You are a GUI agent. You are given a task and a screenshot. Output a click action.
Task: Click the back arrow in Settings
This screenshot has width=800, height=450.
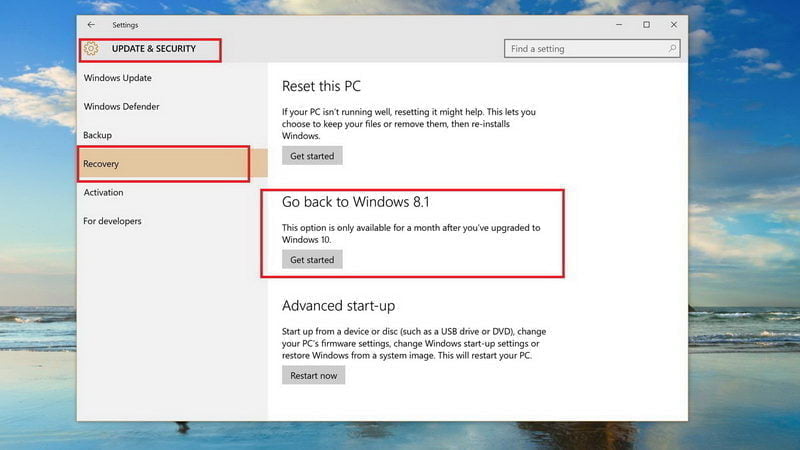pyautogui.click(x=91, y=24)
